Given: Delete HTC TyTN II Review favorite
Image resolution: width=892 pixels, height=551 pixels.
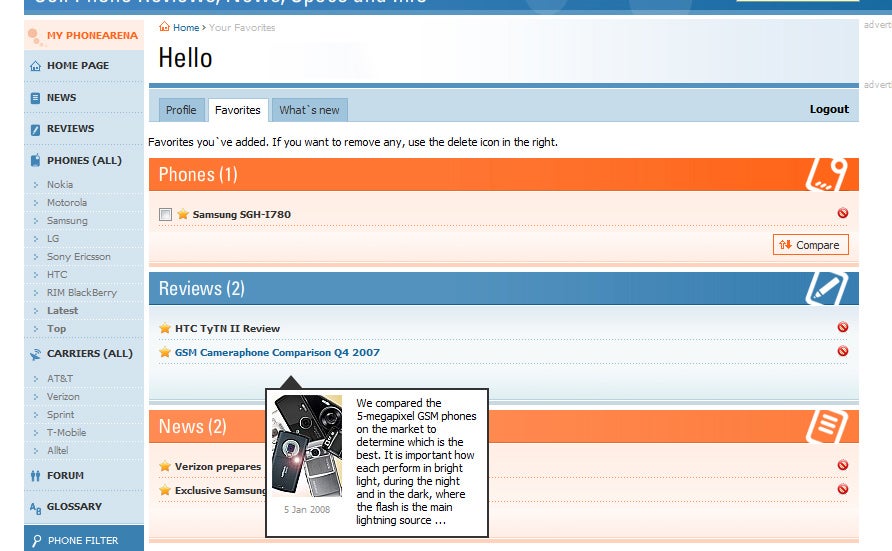Looking at the screenshot, I should pos(843,327).
